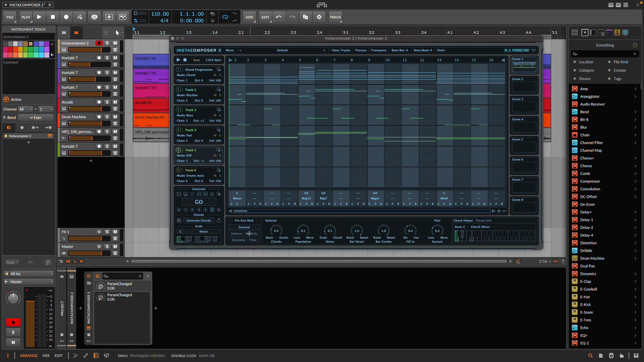
Task: Open the Master output dropdown
Action: (29, 282)
